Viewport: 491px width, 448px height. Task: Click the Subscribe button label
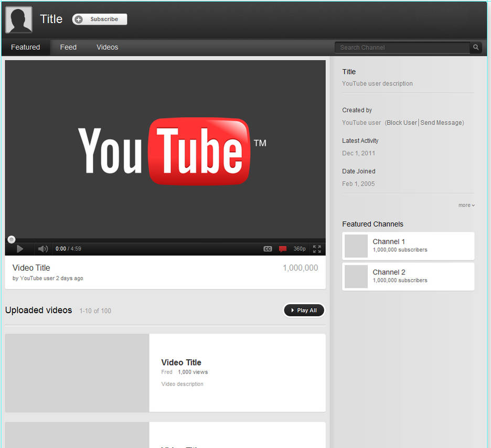[x=104, y=19]
